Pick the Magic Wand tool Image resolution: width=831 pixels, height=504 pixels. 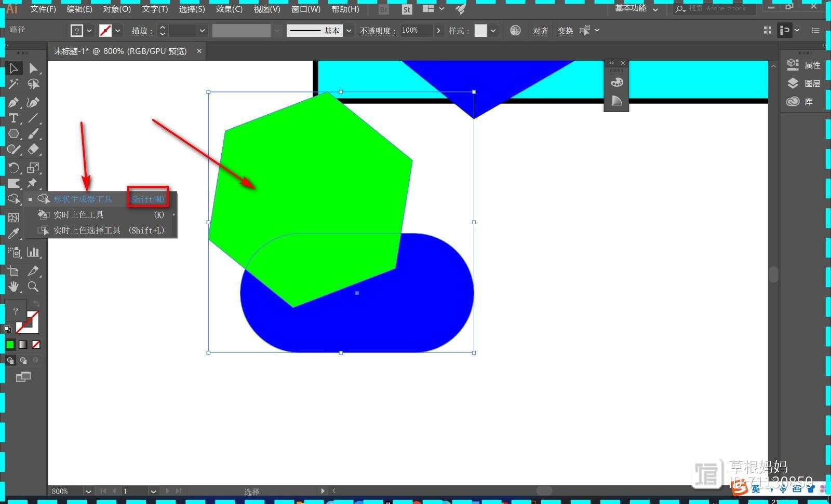coord(14,84)
